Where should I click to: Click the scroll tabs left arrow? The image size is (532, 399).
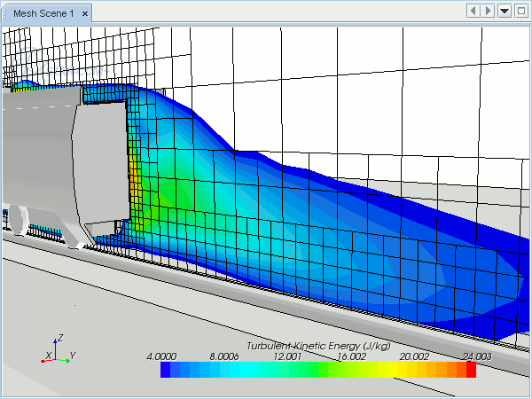(x=473, y=11)
